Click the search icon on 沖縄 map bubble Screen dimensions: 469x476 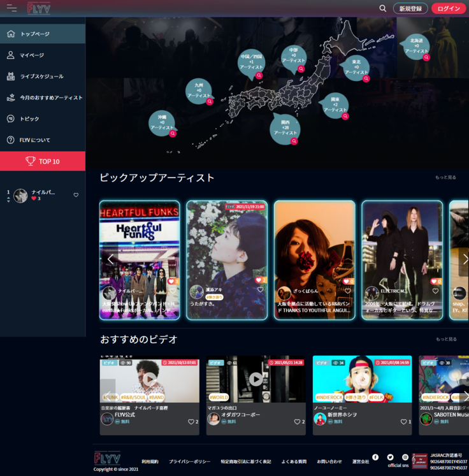(x=173, y=134)
